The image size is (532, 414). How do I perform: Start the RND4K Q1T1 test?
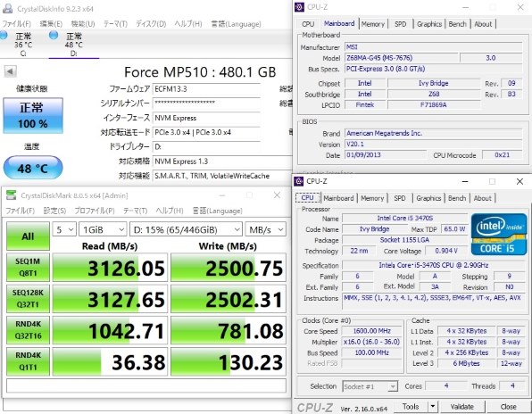(28, 361)
